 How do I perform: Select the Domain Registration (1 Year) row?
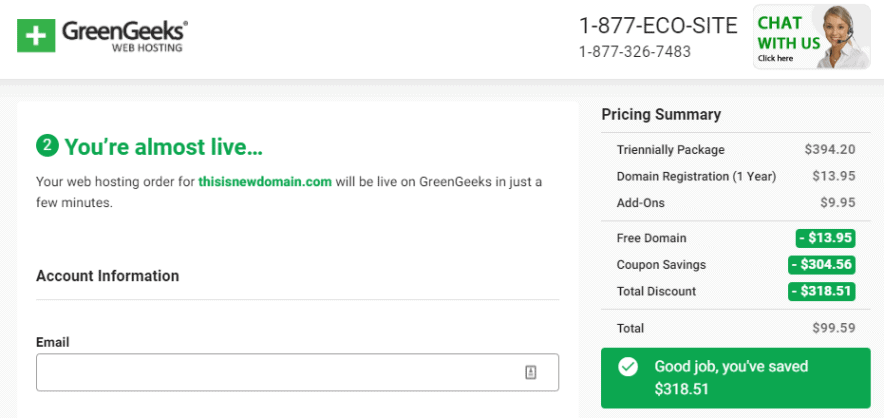pyautogui.click(x=735, y=177)
